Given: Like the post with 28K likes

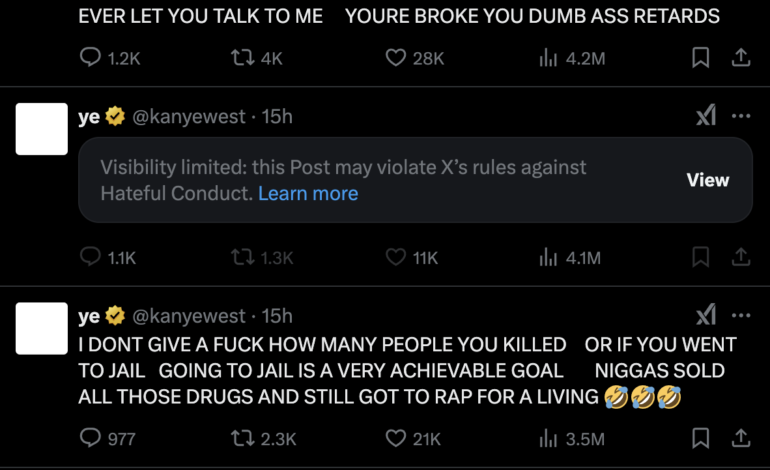Looking at the screenshot, I should 396,58.
